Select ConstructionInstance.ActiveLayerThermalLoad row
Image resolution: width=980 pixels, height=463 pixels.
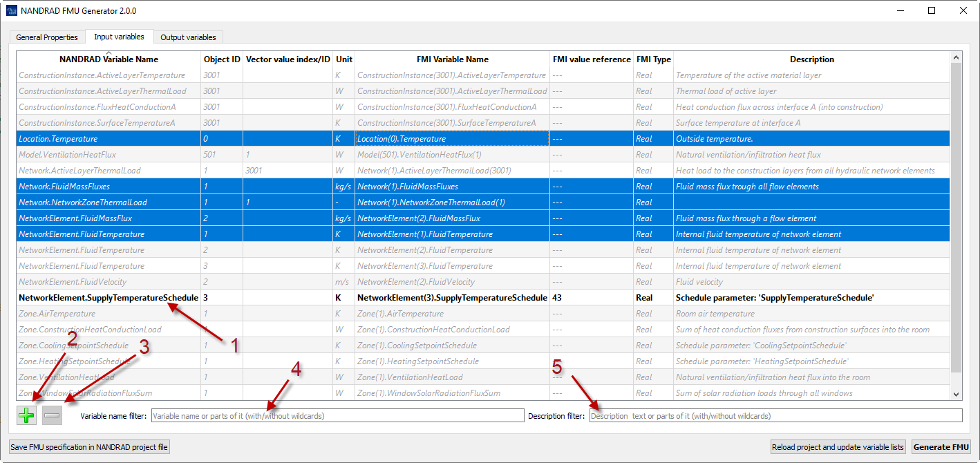coord(483,91)
